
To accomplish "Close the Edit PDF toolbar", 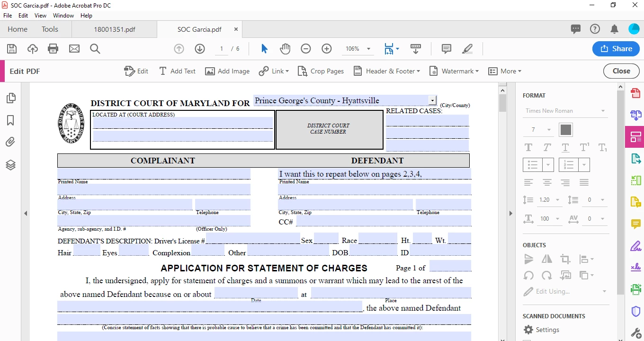I will point(621,71).
